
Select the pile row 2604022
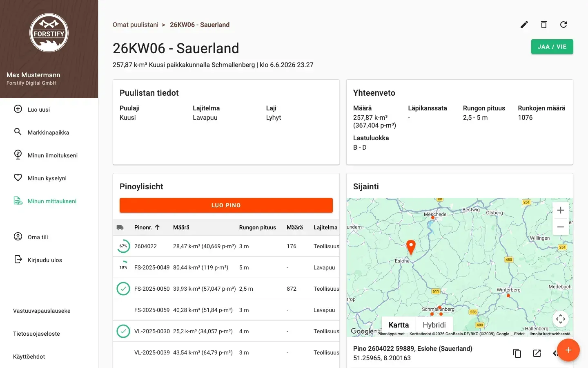point(226,246)
